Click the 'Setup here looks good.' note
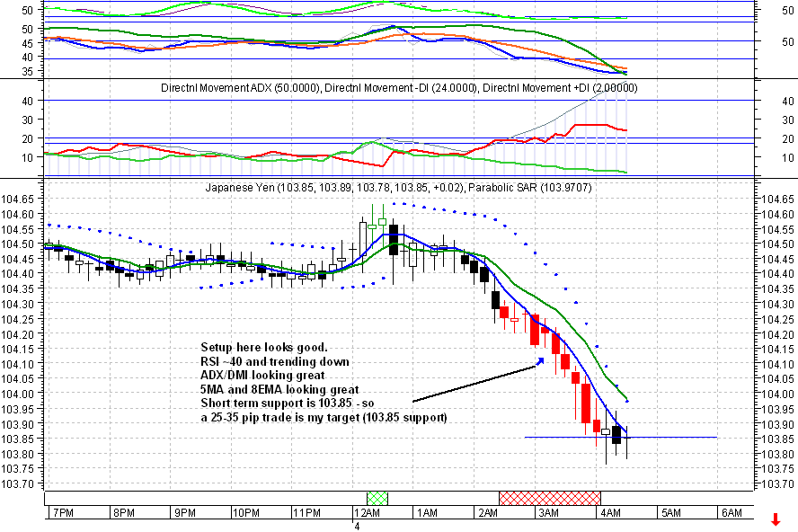The height and width of the screenshot is (532, 798). pos(264,347)
